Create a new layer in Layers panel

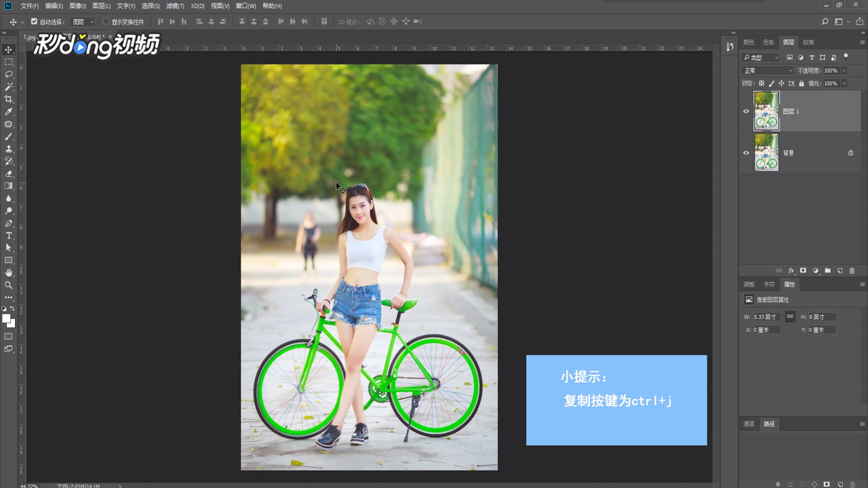pos(840,270)
